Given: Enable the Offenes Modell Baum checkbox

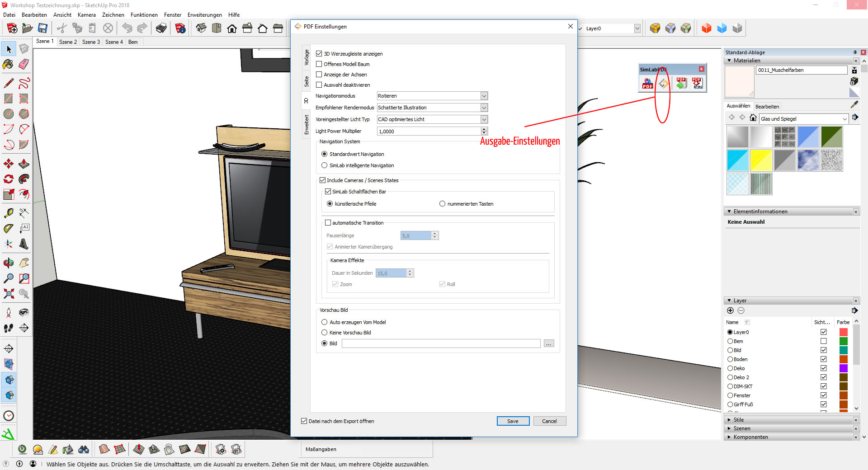Looking at the screenshot, I should pyautogui.click(x=319, y=64).
